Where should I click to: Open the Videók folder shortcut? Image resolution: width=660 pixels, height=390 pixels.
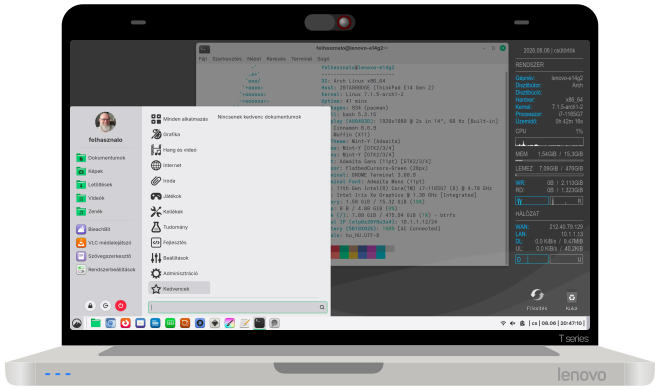point(90,198)
